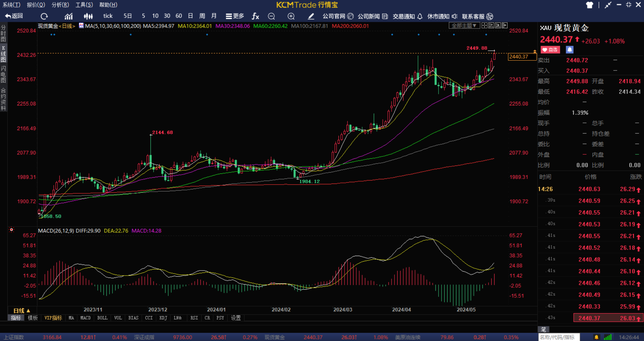The width and height of the screenshot is (644, 341).
Task: Open the skin theme shirt icon
Action: click(590, 5)
